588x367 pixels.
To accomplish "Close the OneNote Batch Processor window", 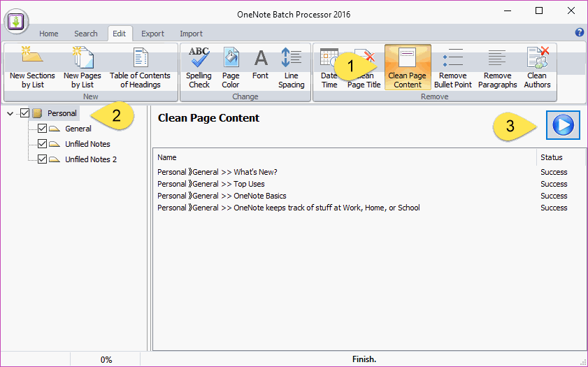I will click(571, 10).
